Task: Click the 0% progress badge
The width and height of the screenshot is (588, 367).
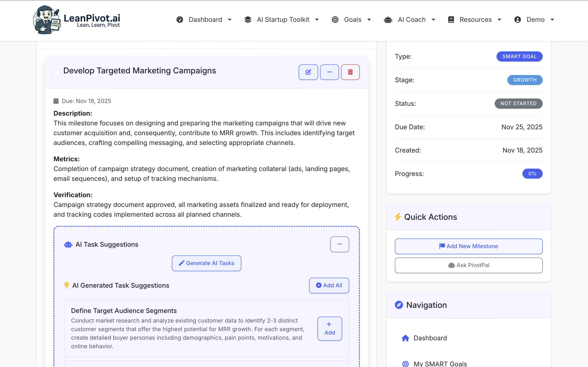Action: [x=532, y=174]
